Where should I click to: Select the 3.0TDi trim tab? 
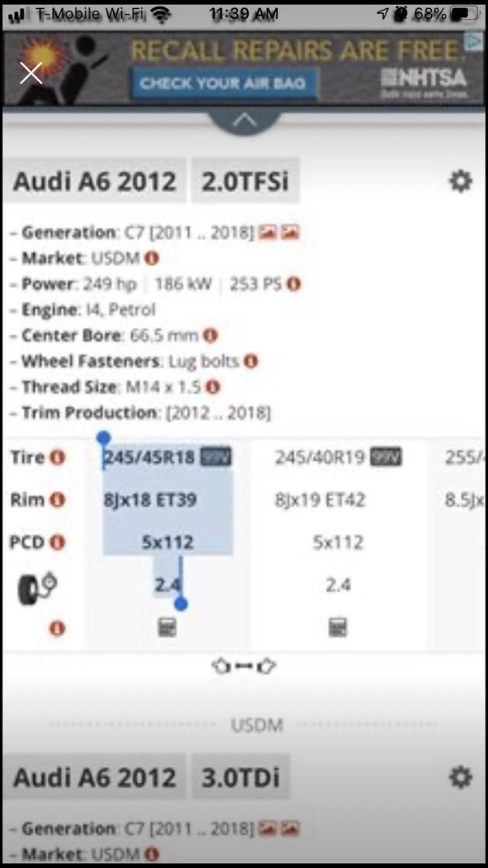click(x=241, y=777)
